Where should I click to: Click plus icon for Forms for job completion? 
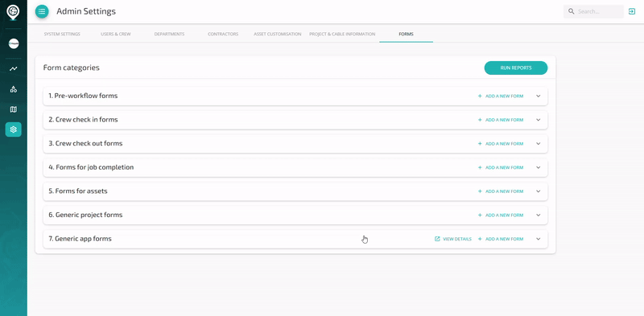coord(480,167)
